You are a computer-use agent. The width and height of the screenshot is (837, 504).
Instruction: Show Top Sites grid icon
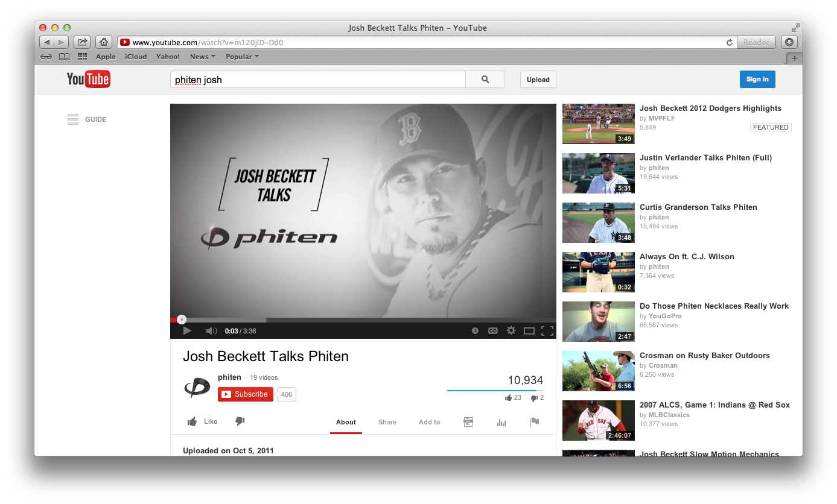point(83,57)
